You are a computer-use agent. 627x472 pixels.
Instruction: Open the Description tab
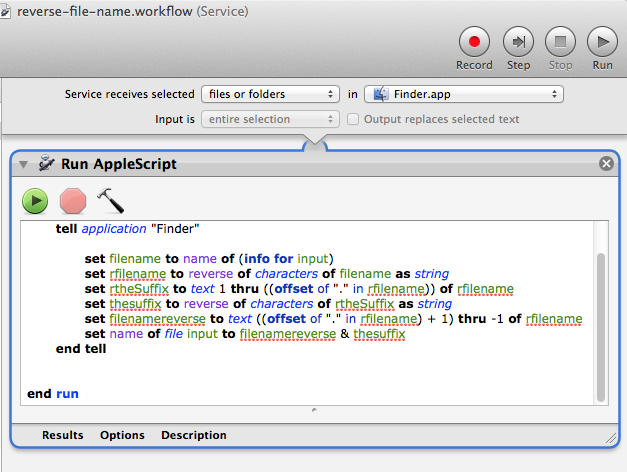tap(194, 435)
